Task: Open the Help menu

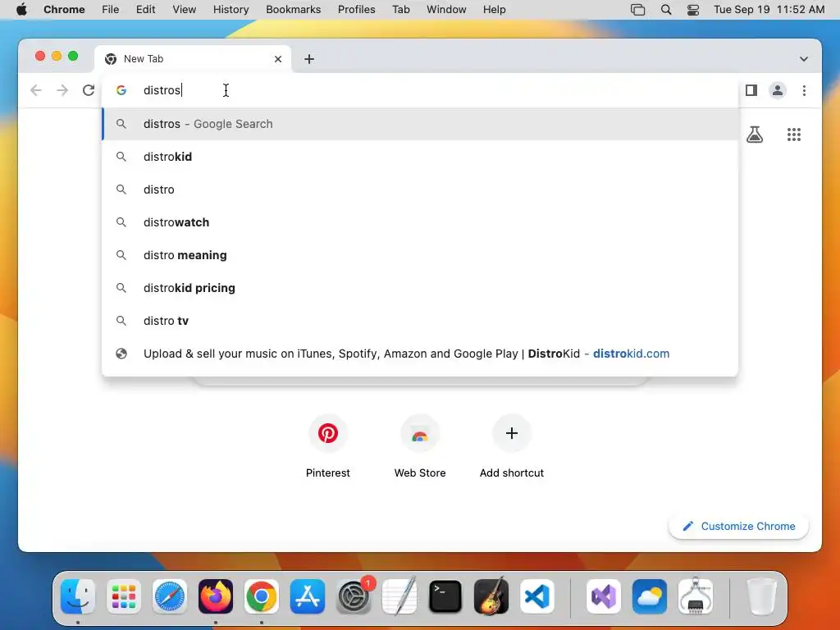Action: (494, 10)
